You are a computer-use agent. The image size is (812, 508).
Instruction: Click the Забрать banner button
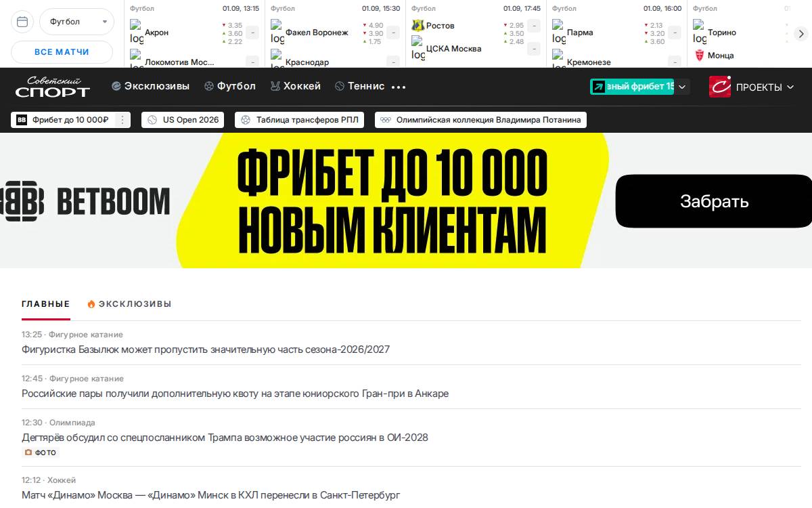(714, 201)
